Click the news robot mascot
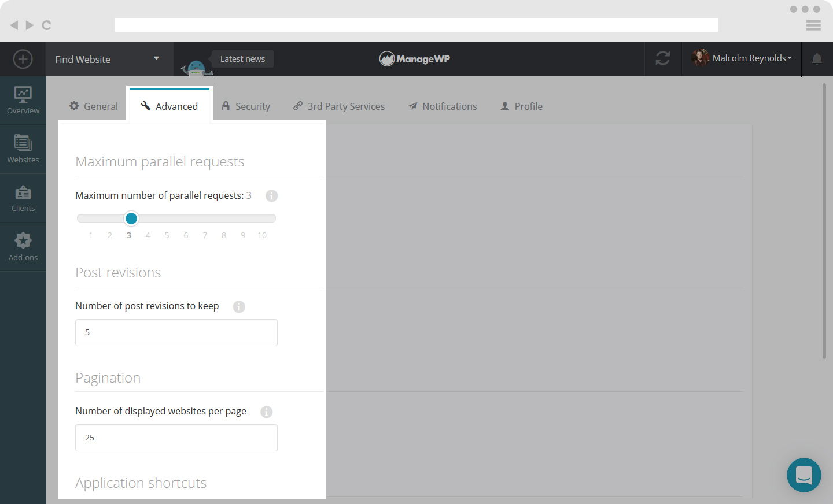This screenshot has height=504, width=833. click(197, 68)
